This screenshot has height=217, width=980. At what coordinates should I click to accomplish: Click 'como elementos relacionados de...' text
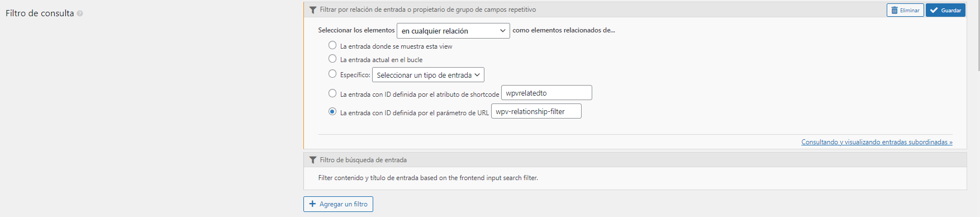tap(564, 30)
